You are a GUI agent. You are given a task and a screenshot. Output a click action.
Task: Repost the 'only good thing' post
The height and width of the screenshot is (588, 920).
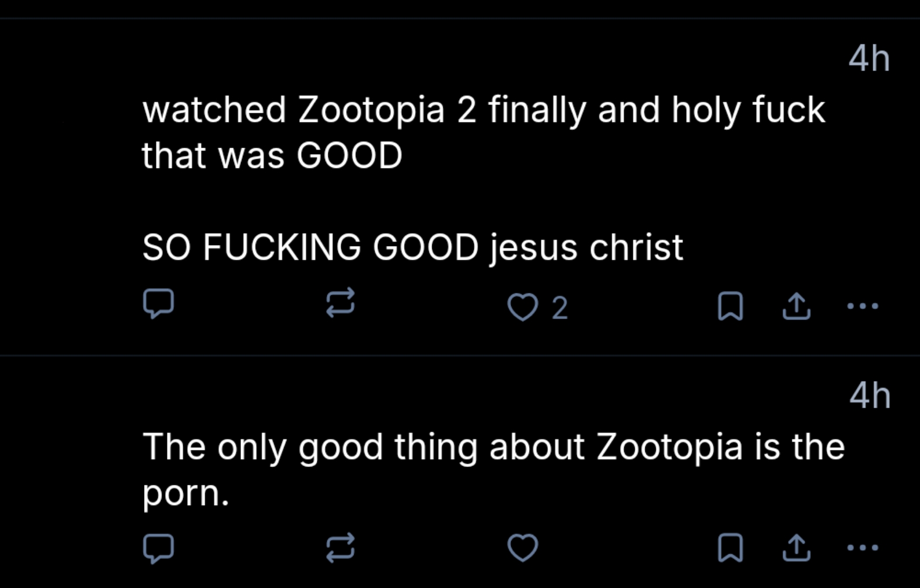click(x=340, y=548)
